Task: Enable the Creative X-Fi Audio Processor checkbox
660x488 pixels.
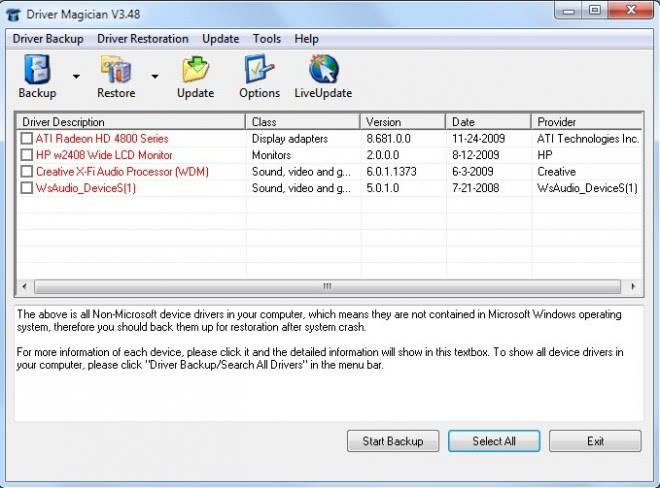Action: point(26,172)
